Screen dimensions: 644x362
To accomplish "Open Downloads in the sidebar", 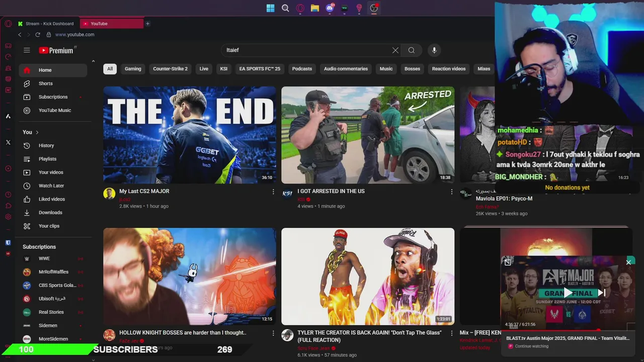I will [53, 213].
